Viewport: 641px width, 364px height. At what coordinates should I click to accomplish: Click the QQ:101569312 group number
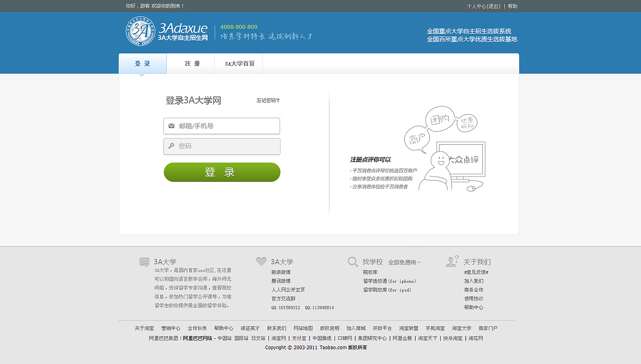click(x=286, y=307)
